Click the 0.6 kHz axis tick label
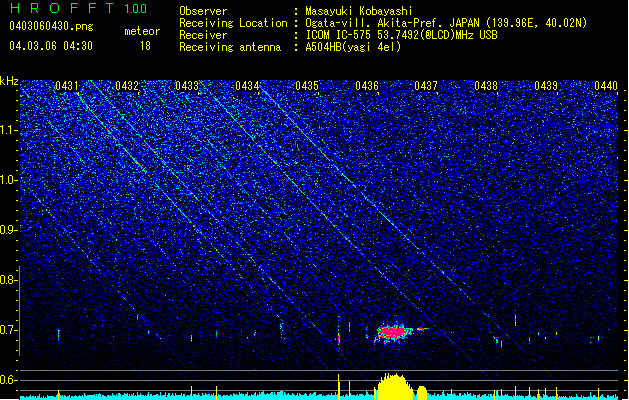The image size is (629, 400). tap(8, 380)
